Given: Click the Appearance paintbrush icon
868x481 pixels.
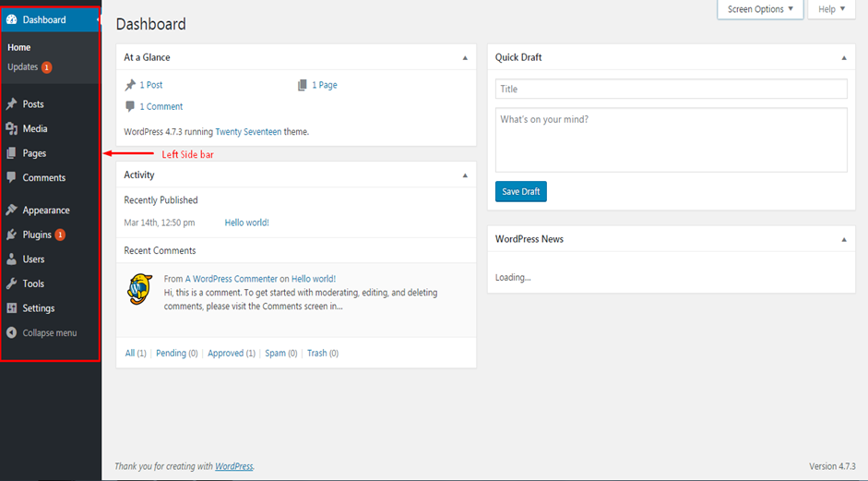Looking at the screenshot, I should pyautogui.click(x=12, y=210).
